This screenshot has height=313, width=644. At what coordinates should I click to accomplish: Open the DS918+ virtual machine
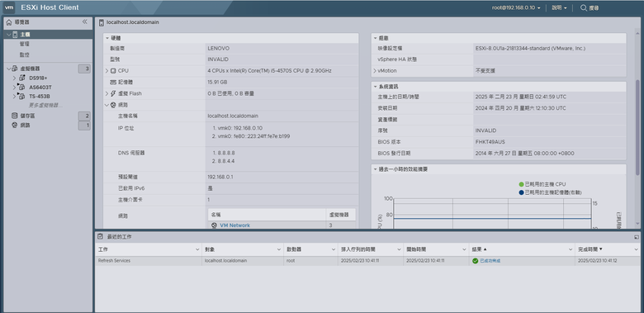pyautogui.click(x=38, y=78)
